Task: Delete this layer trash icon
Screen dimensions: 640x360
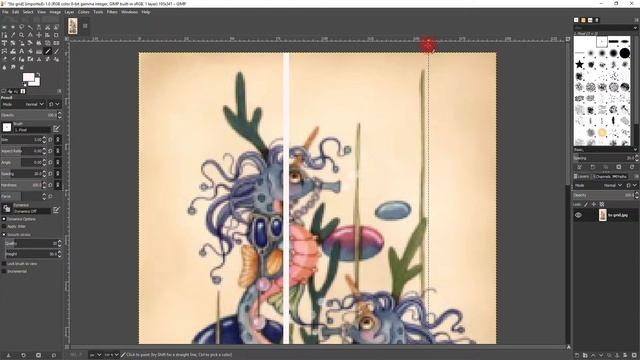Action: 634,356
